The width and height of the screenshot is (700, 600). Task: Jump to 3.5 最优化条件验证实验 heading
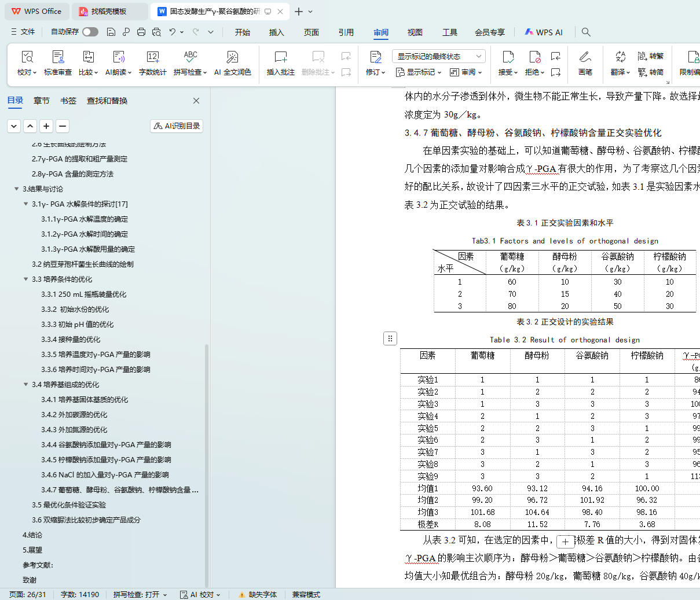pyautogui.click(x=69, y=505)
